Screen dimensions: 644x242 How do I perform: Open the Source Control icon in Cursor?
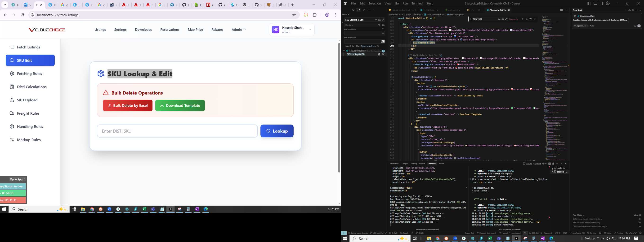tap(364, 10)
